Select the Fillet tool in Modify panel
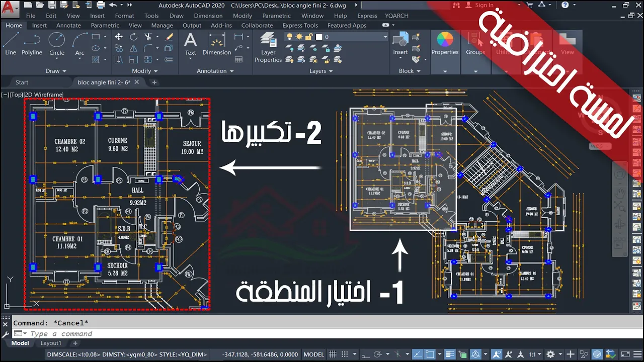 pyautogui.click(x=148, y=48)
